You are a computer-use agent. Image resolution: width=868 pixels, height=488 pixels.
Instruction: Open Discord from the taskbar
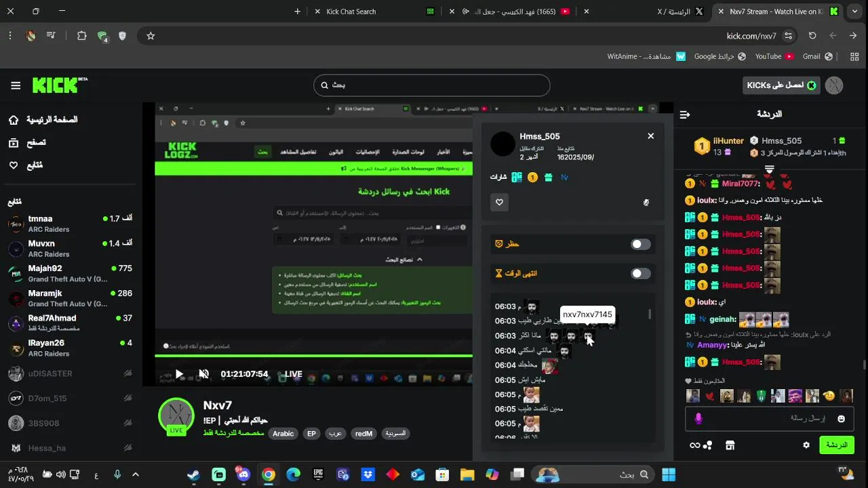pos(243,474)
